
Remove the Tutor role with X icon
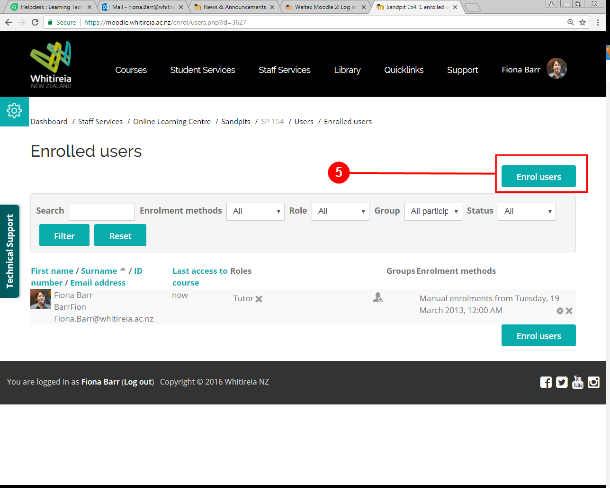click(x=259, y=299)
